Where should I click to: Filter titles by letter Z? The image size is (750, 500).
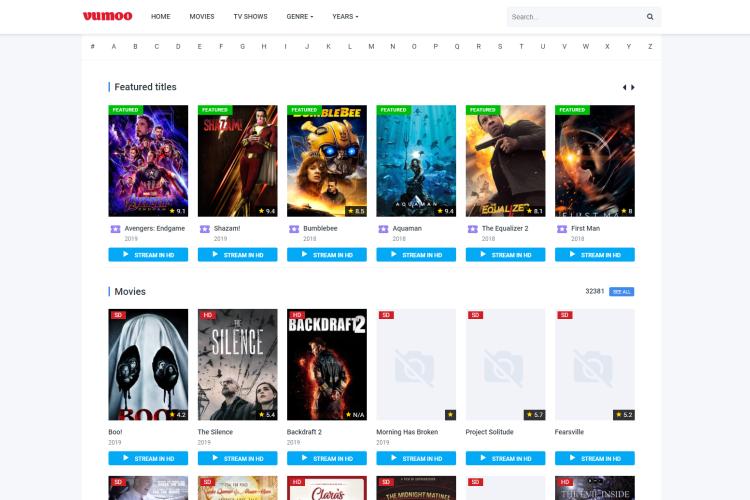coord(650,46)
